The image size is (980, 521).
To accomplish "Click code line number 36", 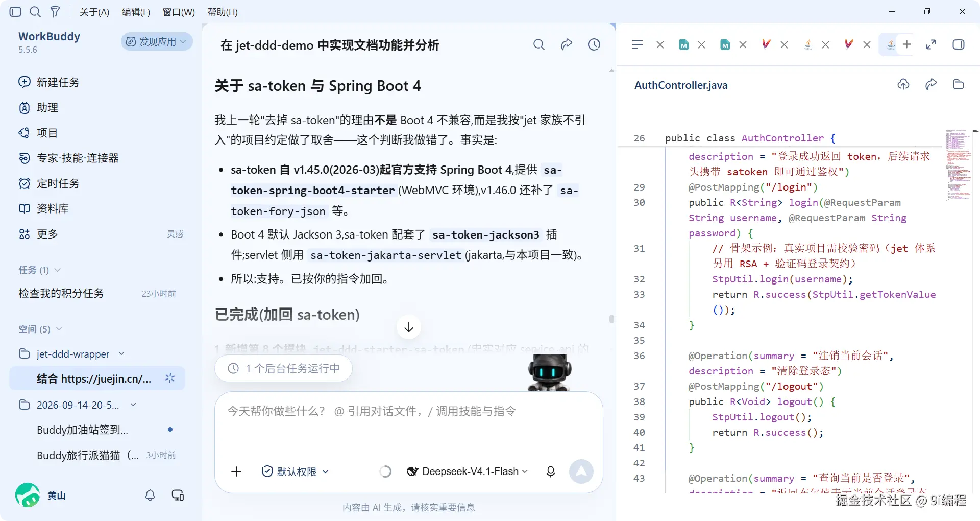I will coord(639,356).
